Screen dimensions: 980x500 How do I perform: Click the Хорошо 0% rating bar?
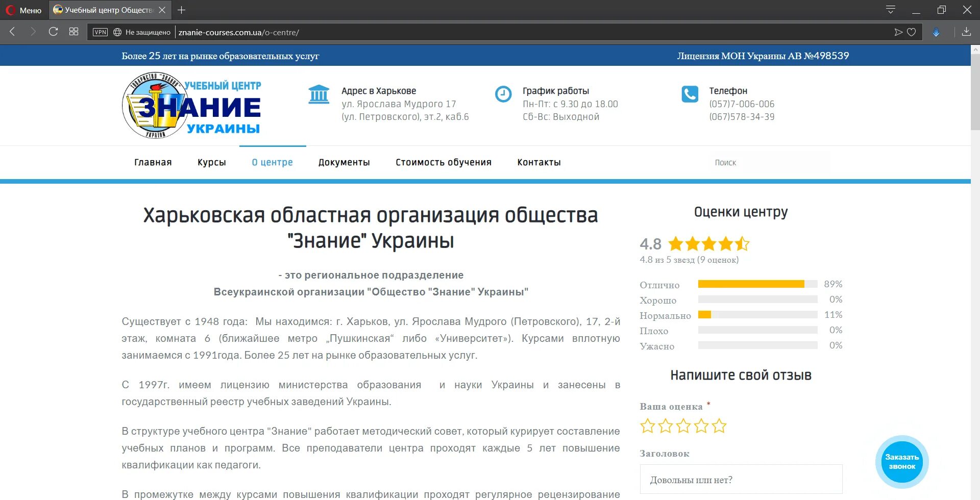tap(758, 299)
